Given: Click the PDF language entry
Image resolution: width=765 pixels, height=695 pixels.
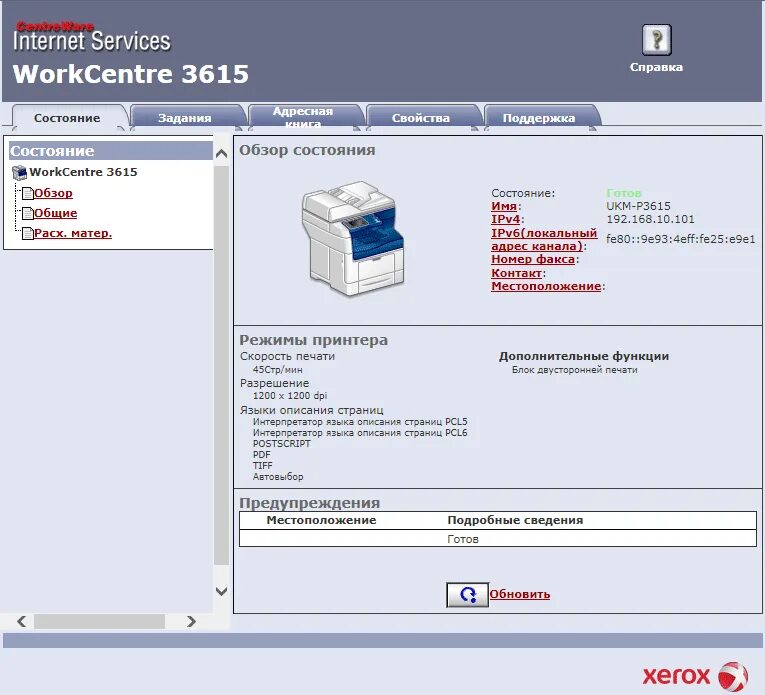Looking at the screenshot, I should tap(262, 455).
